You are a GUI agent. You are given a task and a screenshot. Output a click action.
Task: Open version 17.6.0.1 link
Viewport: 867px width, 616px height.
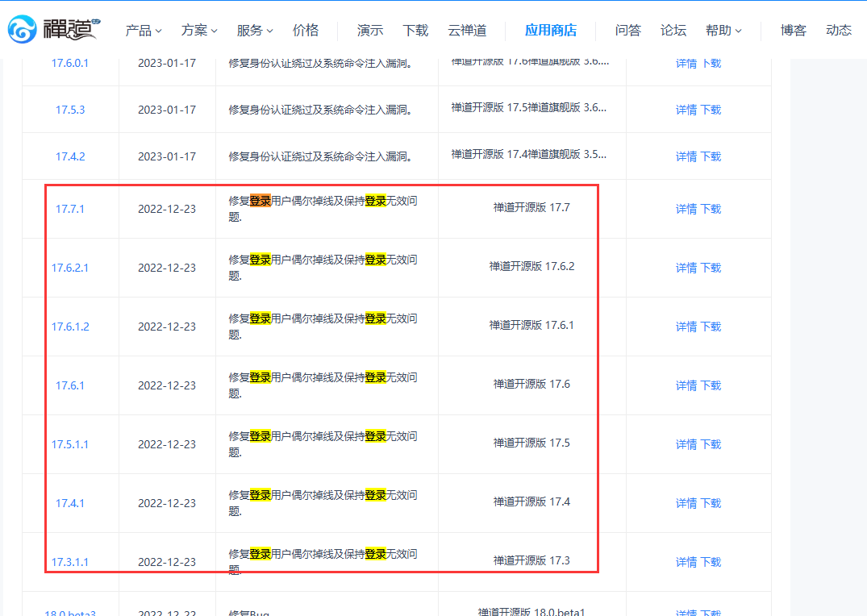point(69,63)
